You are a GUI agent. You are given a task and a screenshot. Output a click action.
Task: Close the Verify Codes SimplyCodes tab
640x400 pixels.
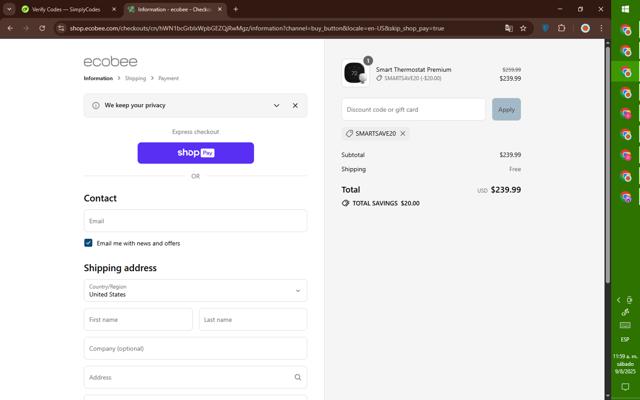[114, 9]
